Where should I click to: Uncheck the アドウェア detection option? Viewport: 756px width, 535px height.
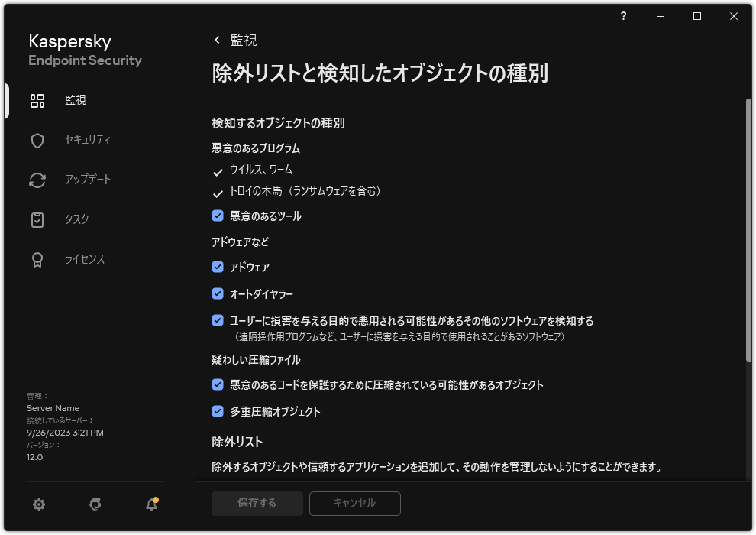click(216, 267)
